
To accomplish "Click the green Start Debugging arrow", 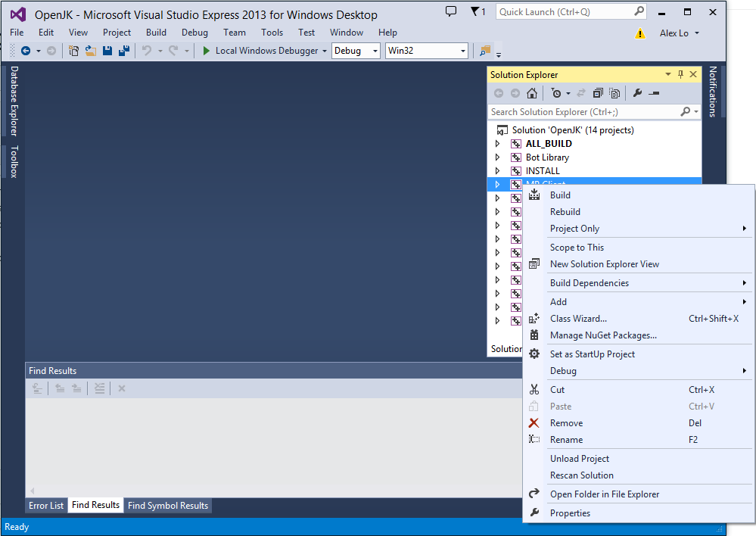I will click(207, 51).
